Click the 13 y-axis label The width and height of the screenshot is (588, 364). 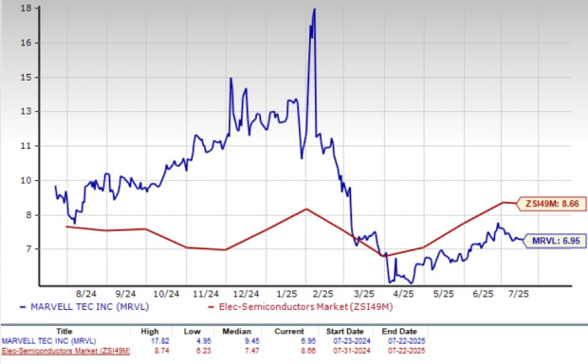point(25,112)
